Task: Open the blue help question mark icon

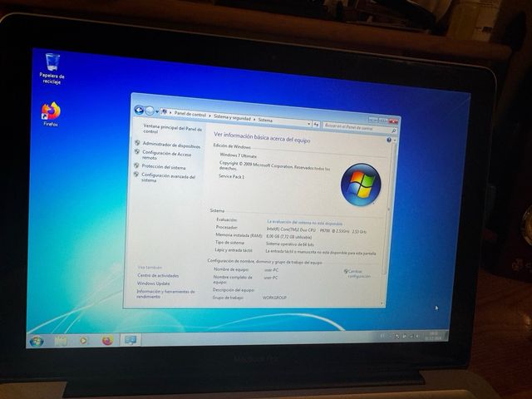Action: pos(389,140)
